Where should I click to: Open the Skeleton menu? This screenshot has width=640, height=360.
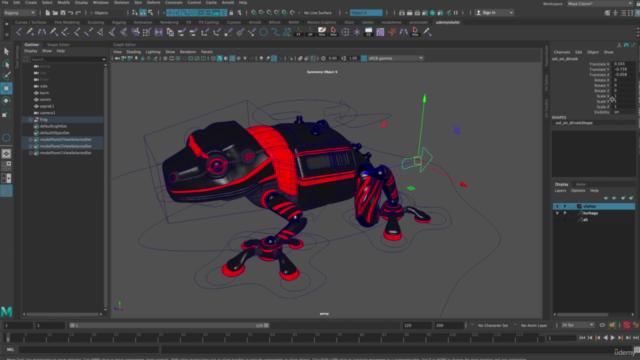(x=121, y=2)
